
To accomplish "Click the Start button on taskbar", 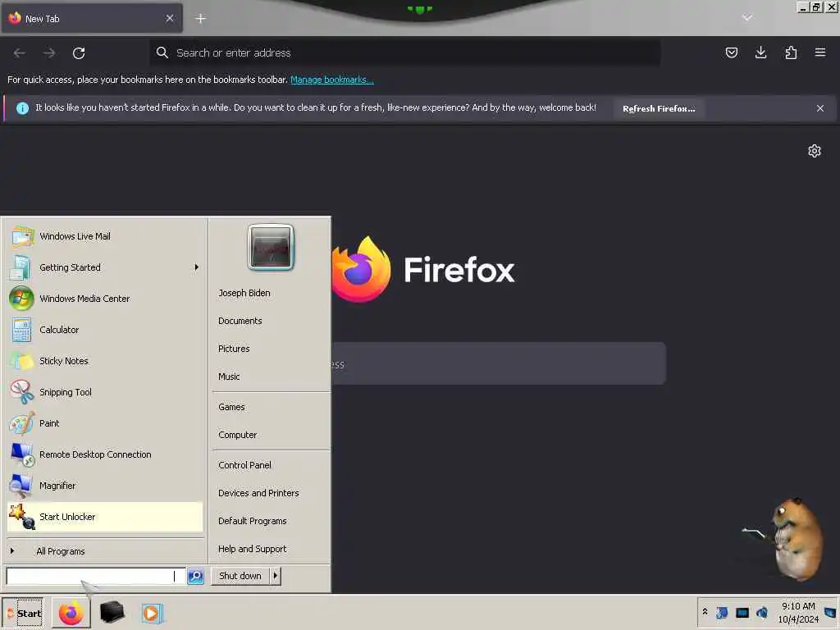I will click(x=22, y=614).
